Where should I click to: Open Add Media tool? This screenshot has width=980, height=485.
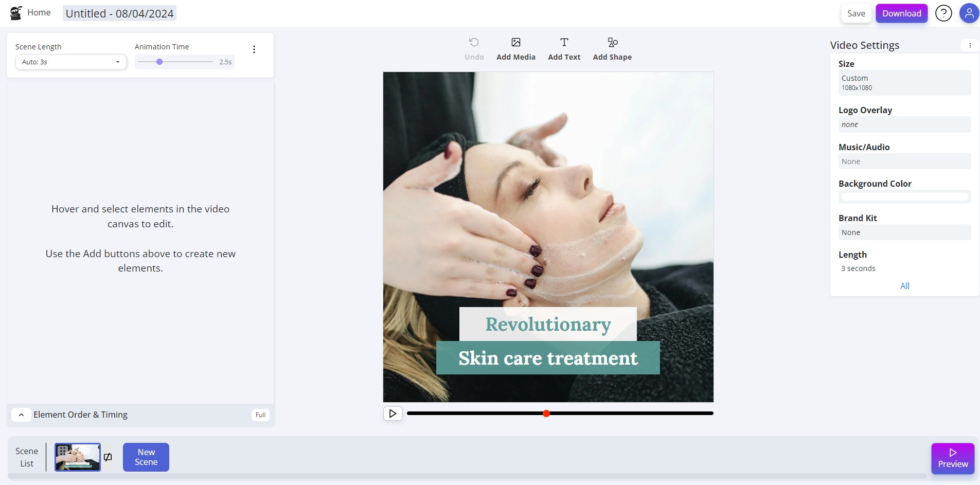click(516, 49)
